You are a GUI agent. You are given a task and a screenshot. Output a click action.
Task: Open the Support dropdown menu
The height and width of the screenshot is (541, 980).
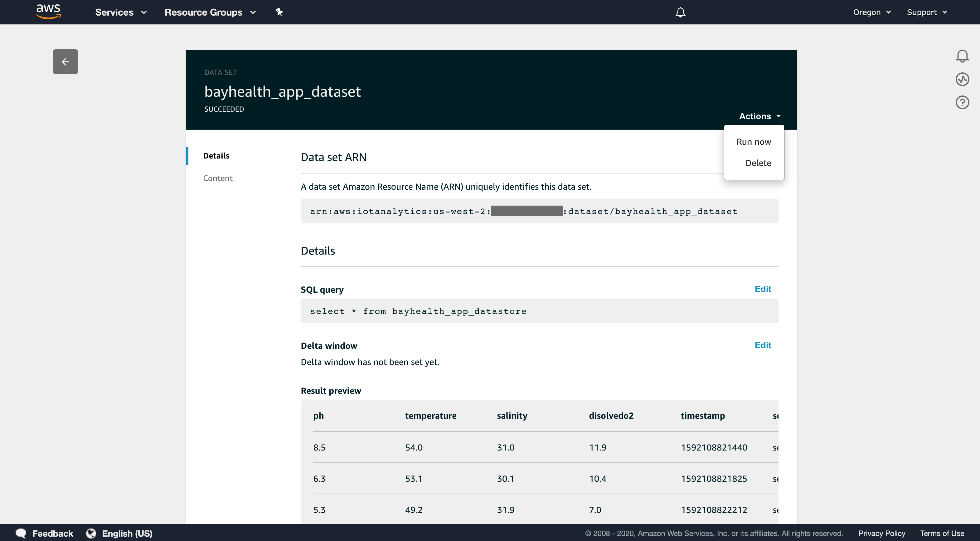click(x=926, y=12)
